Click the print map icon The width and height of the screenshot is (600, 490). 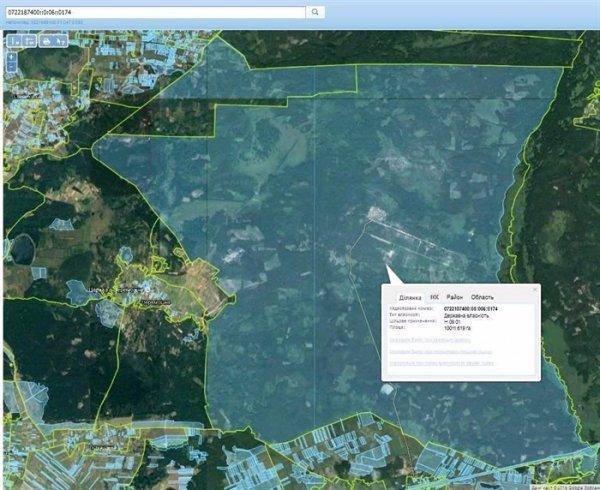tap(46, 41)
